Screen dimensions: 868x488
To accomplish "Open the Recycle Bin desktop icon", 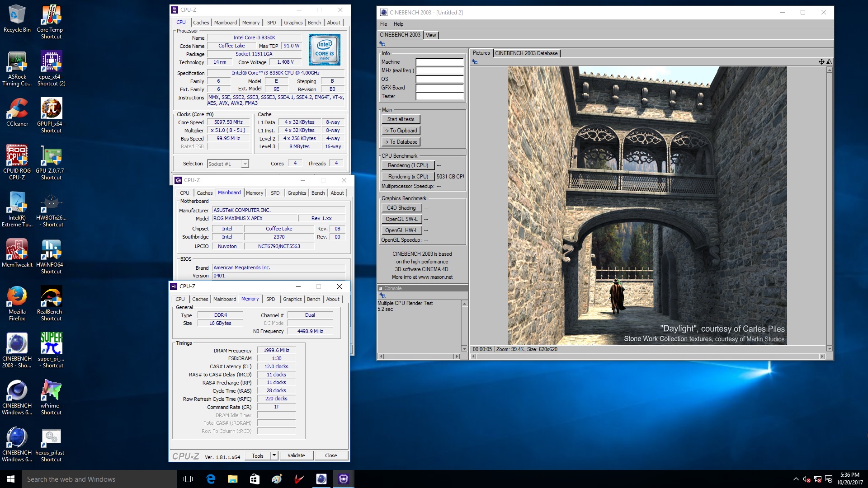I will coord(17,19).
